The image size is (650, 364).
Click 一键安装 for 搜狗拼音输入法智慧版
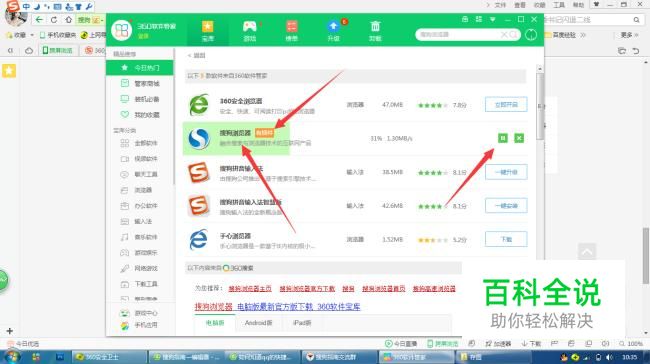(x=506, y=206)
